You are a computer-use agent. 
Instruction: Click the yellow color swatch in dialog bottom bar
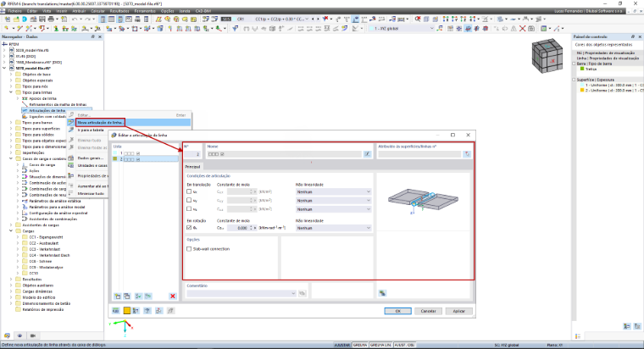pos(127,311)
